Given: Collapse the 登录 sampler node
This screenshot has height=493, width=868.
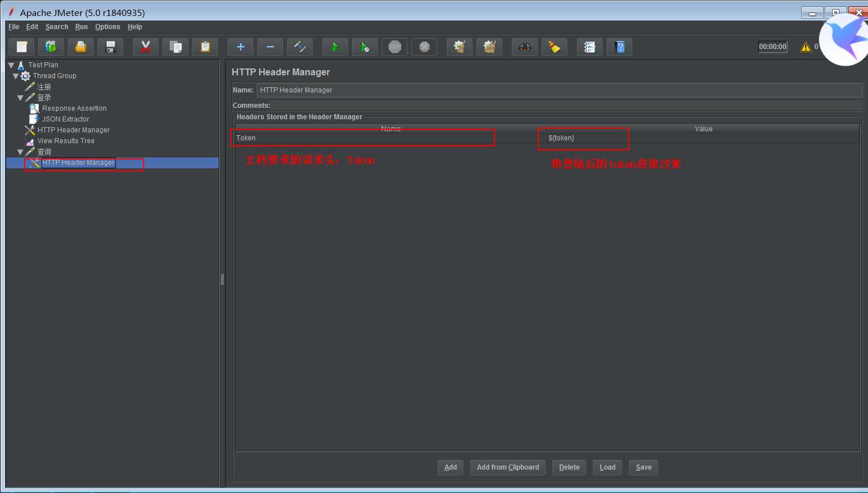Looking at the screenshot, I should 21,98.
